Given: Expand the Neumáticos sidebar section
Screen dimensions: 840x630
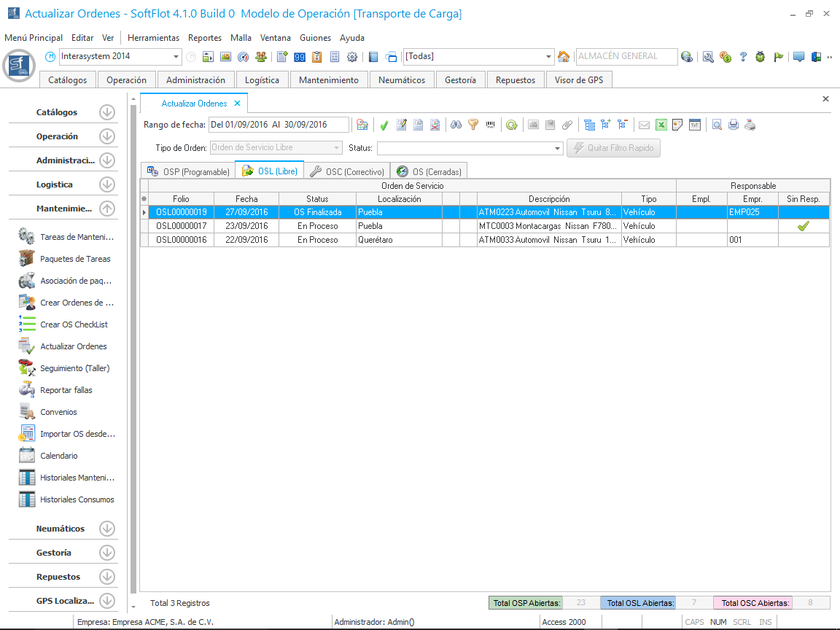Looking at the screenshot, I should tap(107, 529).
